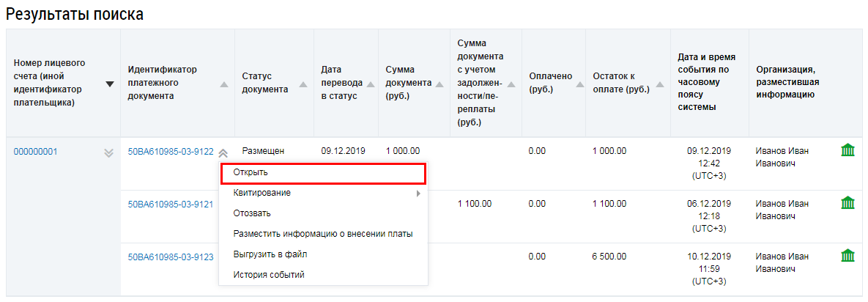Sort by Дата перевода в статус arrow

369,86
